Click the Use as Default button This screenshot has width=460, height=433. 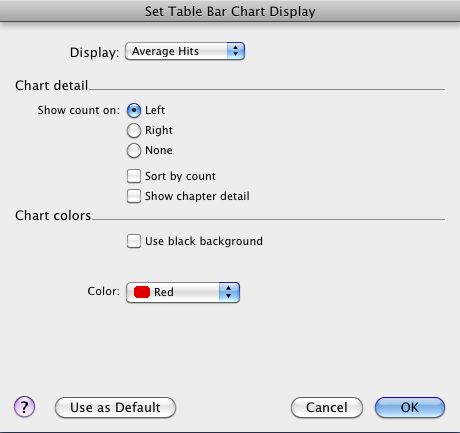(115, 407)
